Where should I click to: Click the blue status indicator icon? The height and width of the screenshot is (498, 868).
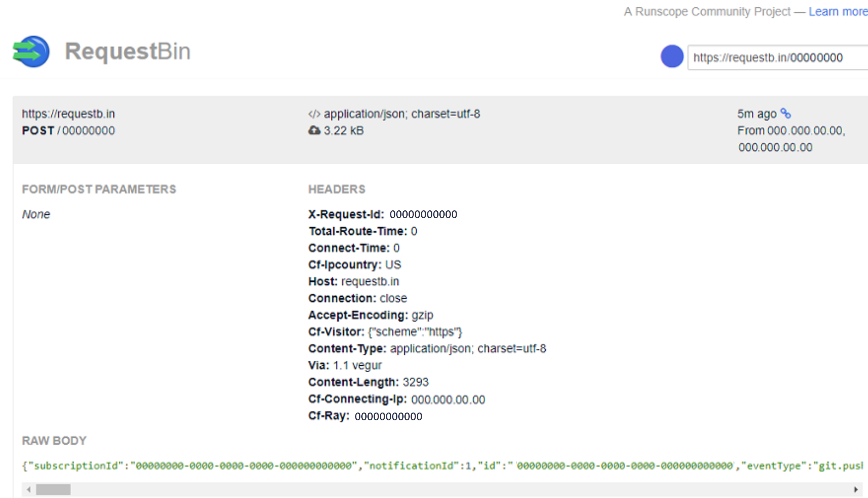pos(671,57)
